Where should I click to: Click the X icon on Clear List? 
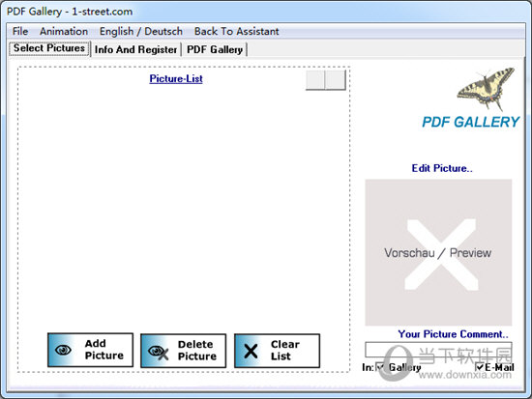coord(251,352)
